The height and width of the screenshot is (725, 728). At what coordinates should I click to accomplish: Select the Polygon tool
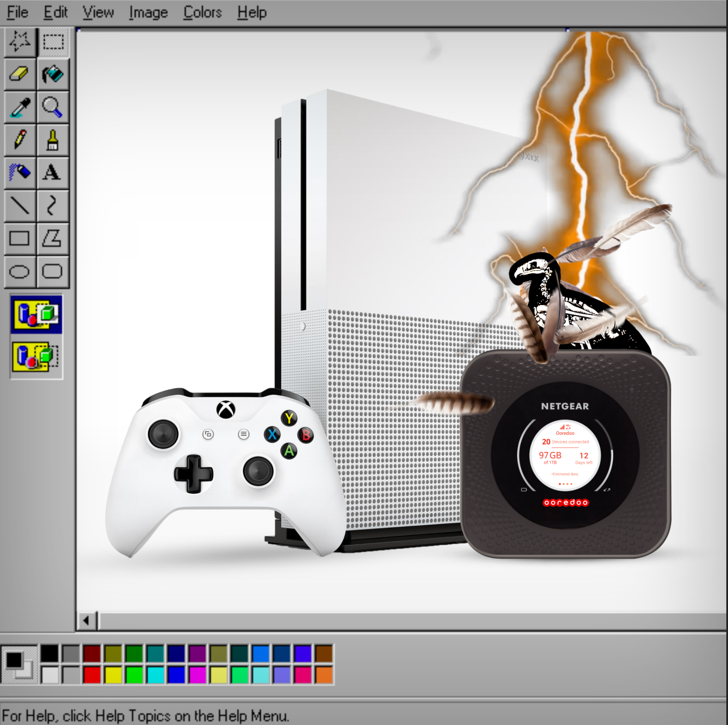pos(53,238)
